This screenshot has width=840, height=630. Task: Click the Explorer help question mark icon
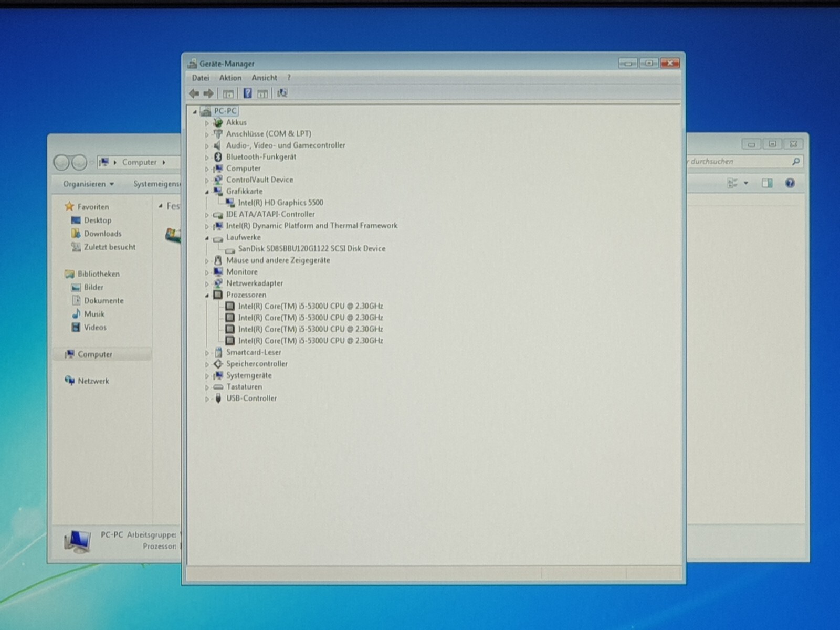790,183
